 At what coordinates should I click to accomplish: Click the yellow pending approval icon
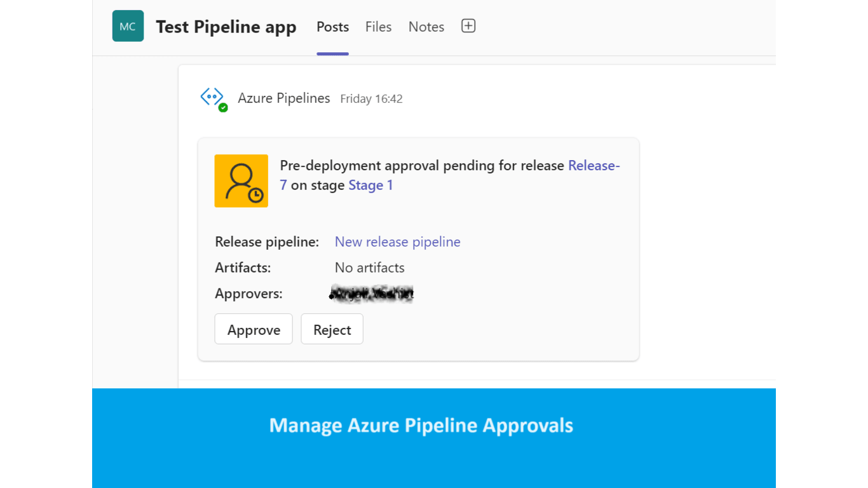click(241, 180)
